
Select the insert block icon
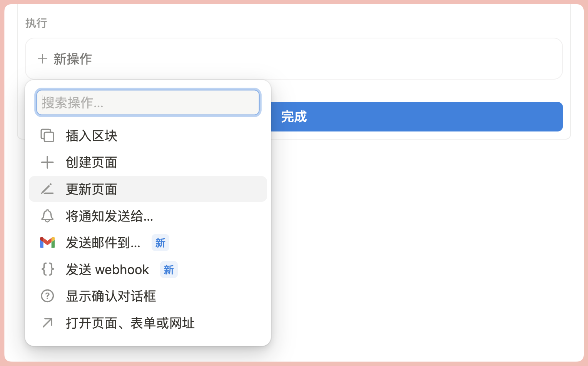tap(47, 136)
